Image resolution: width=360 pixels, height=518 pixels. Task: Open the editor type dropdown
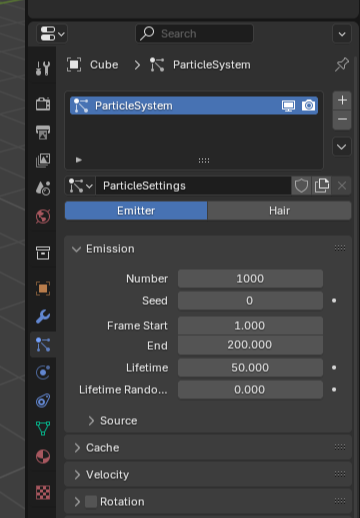pyautogui.click(x=52, y=34)
